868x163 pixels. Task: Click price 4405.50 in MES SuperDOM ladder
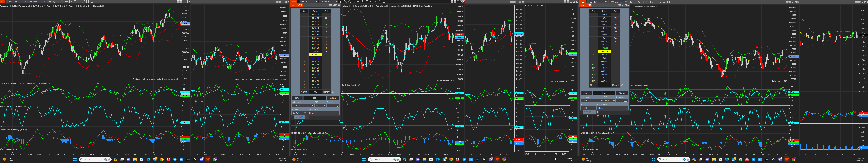click(x=604, y=15)
